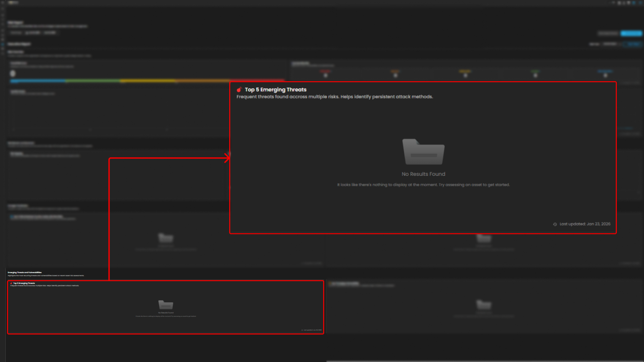The height and width of the screenshot is (362, 644).
Task: Click the solid blue button at top right
Action: coord(631,33)
